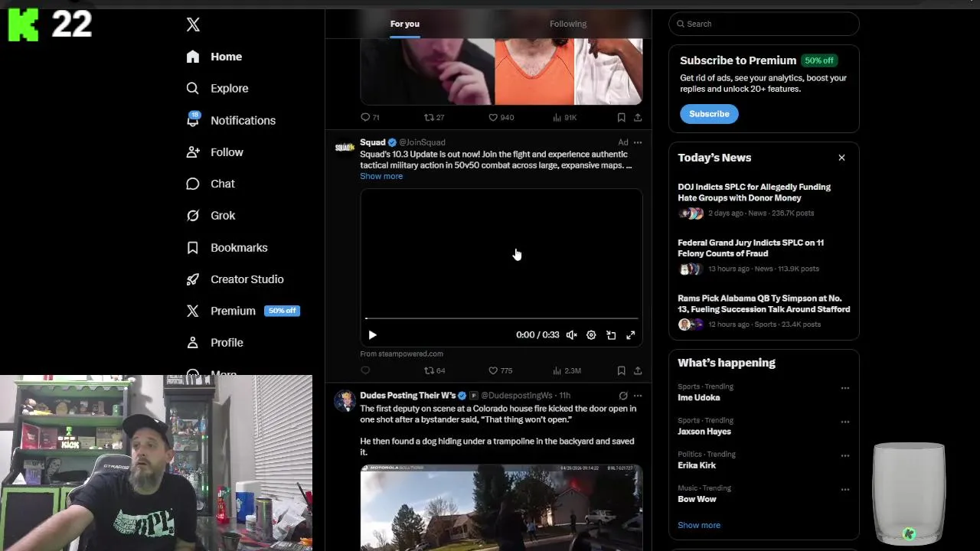Open the bodycam fire video thumbnail
This screenshot has height=551, width=980.
501,507
